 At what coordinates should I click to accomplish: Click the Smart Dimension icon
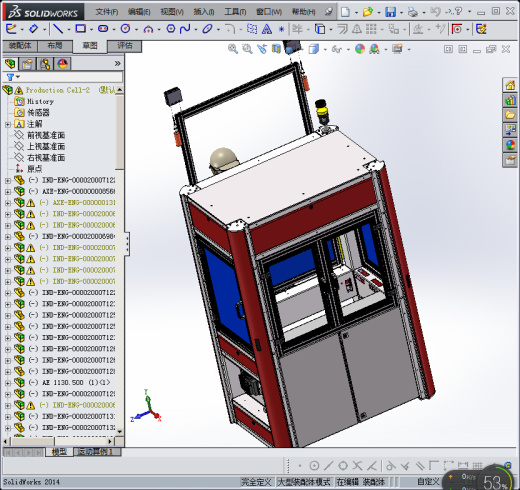[x=33, y=29]
